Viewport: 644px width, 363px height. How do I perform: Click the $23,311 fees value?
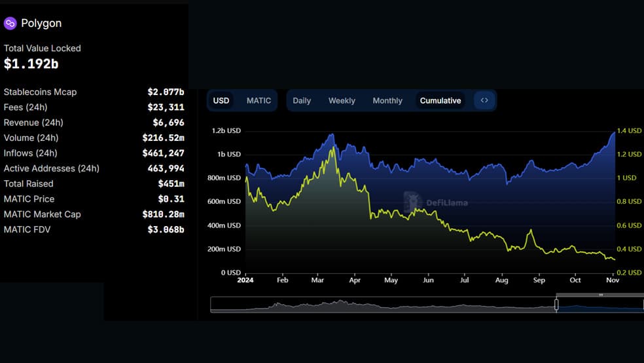tap(166, 107)
